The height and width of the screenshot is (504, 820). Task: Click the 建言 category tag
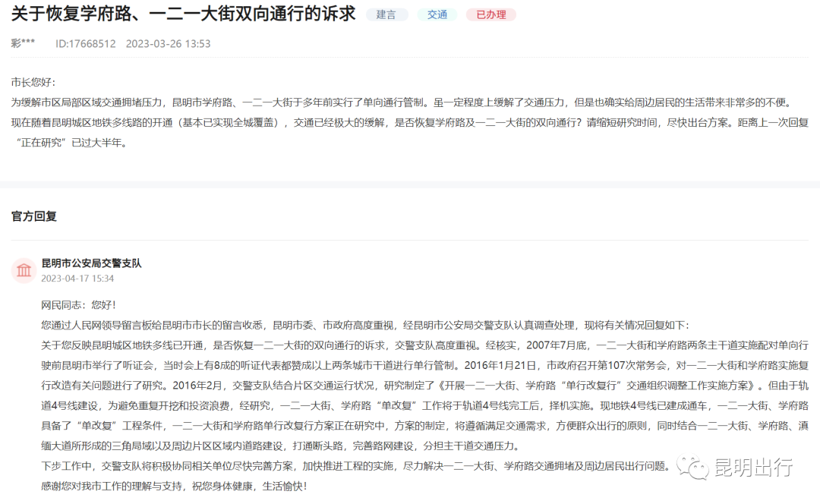tap(386, 14)
